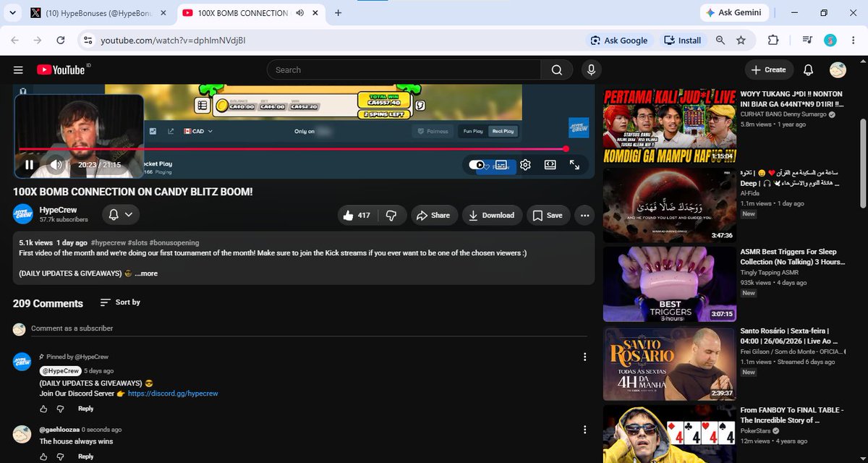The width and height of the screenshot is (868, 463).
Task: Dislike the video with thumbs down
Action: tap(391, 215)
